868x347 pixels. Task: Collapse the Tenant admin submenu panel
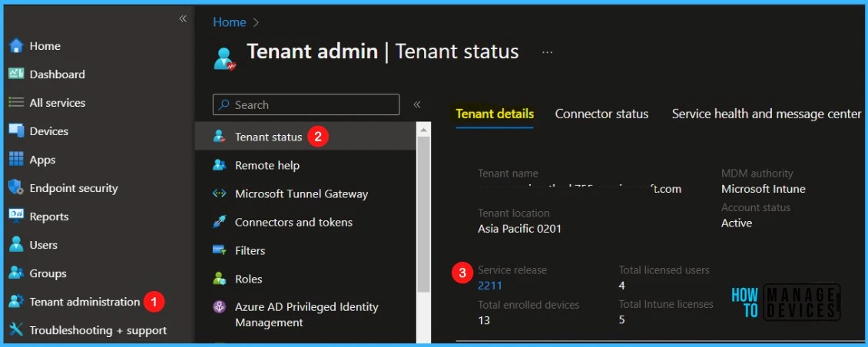(417, 104)
